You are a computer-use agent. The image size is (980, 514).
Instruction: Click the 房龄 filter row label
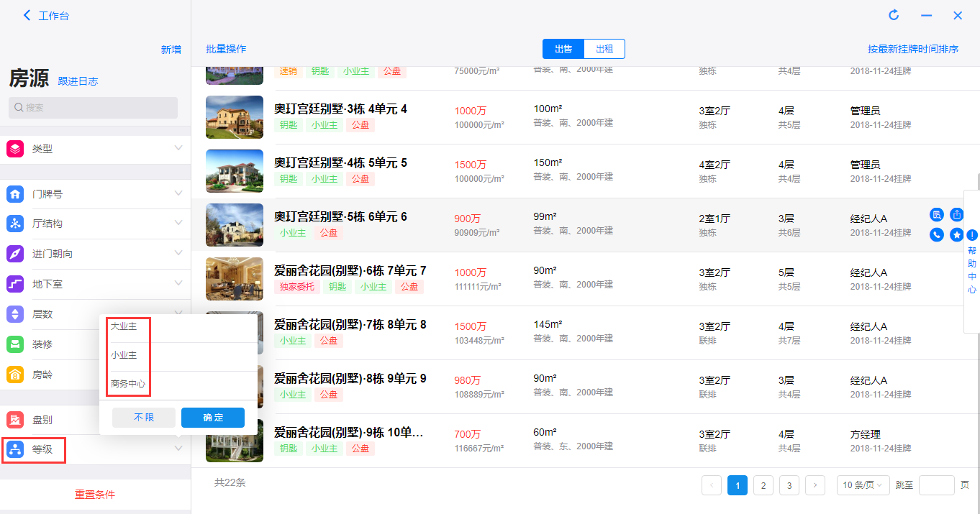pos(42,375)
